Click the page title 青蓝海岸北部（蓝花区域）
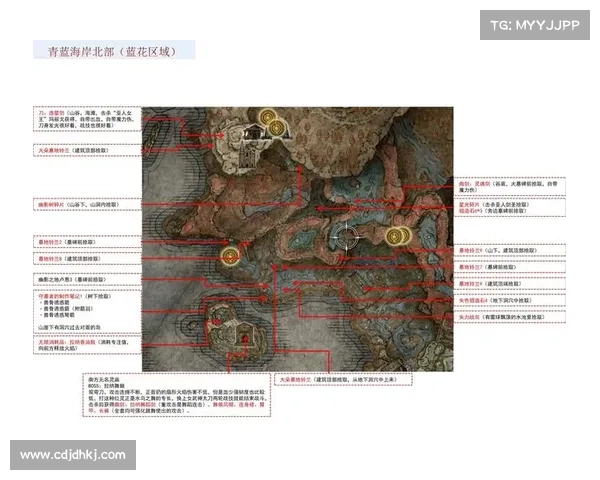The width and height of the screenshot is (600, 480). [112, 52]
